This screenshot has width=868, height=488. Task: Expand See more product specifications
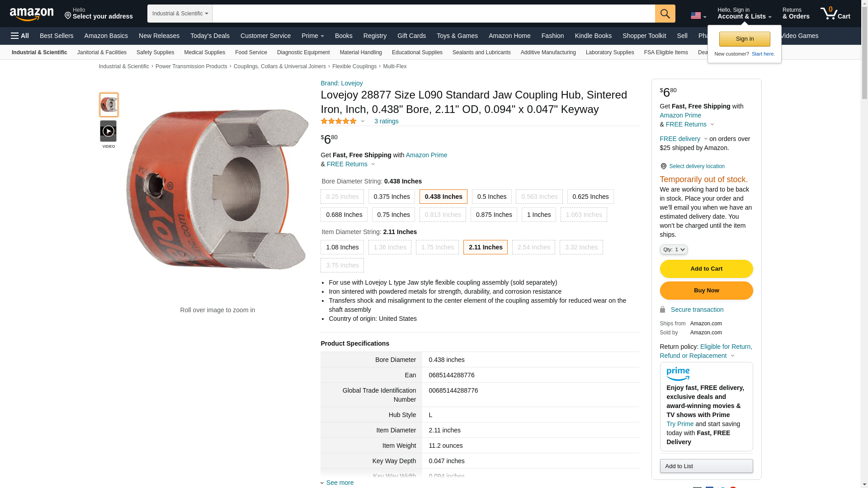(340, 483)
